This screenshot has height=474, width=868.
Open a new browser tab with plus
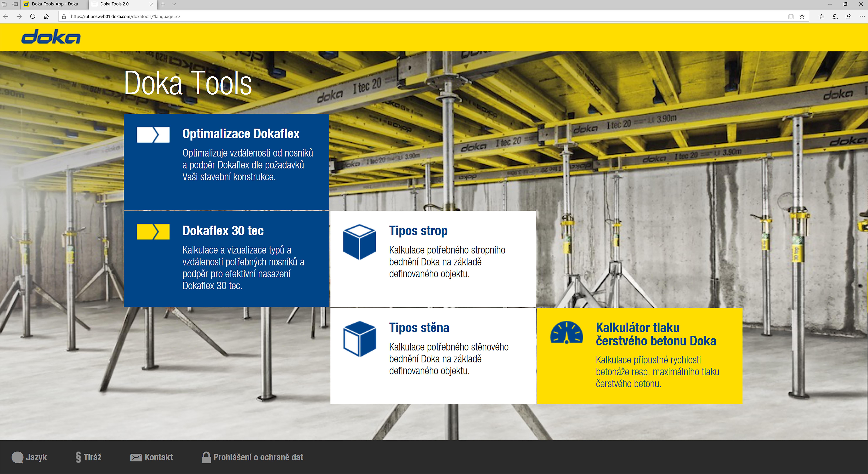[x=163, y=4]
